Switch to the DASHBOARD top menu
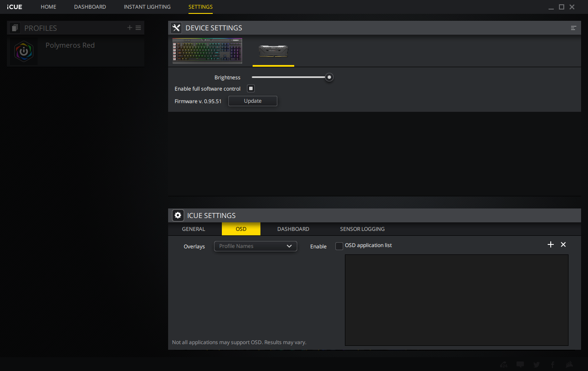 pos(90,7)
